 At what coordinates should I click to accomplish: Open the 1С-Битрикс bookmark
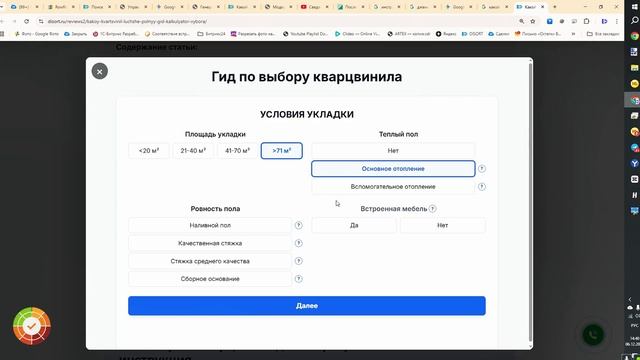tap(116, 34)
